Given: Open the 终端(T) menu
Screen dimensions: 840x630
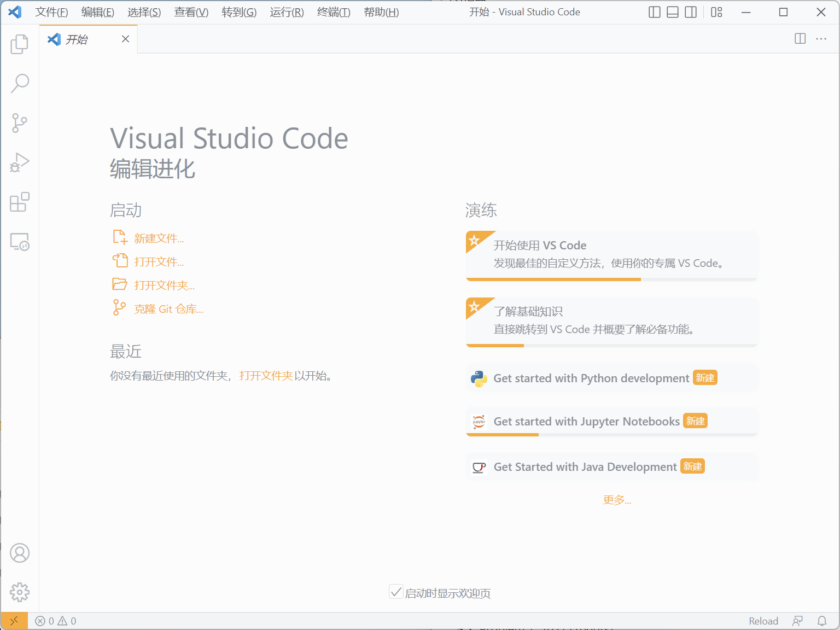Looking at the screenshot, I should 334,12.
